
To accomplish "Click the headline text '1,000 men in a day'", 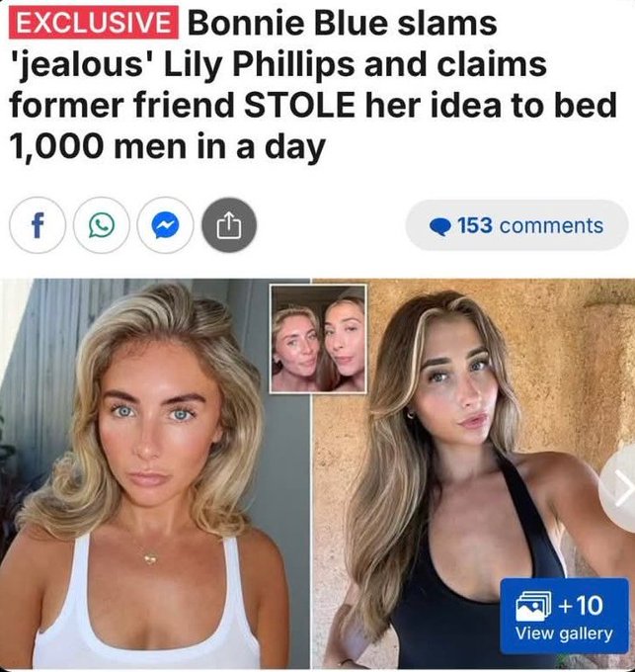I will (168, 147).
